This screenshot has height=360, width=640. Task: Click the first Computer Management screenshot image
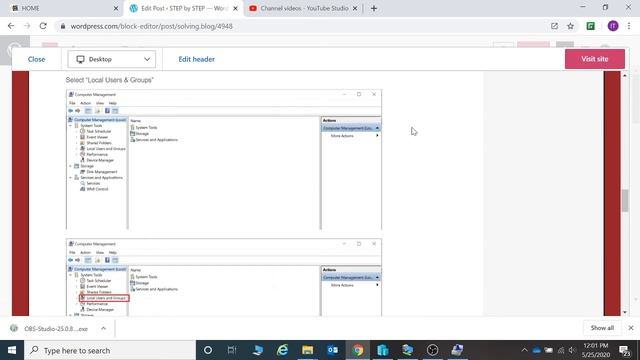(224, 160)
